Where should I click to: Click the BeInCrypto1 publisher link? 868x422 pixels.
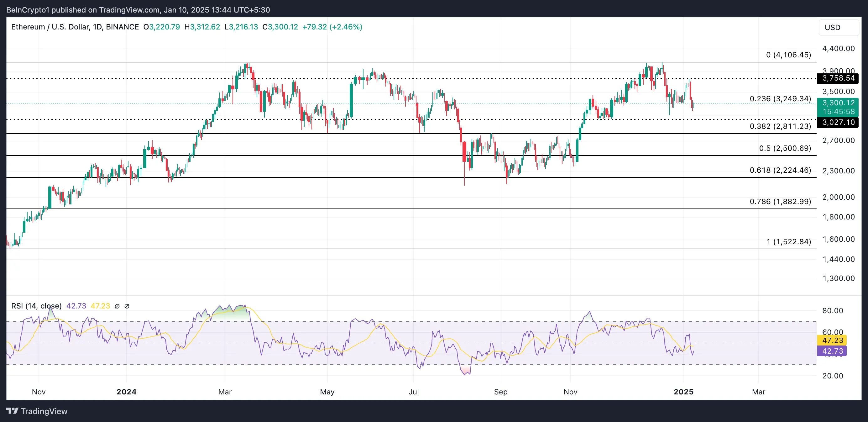coord(26,10)
